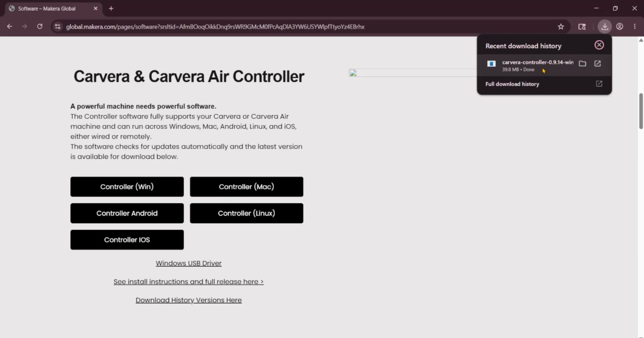Open a new browser tab
Image resolution: width=644 pixels, height=338 pixels.
[111, 8]
